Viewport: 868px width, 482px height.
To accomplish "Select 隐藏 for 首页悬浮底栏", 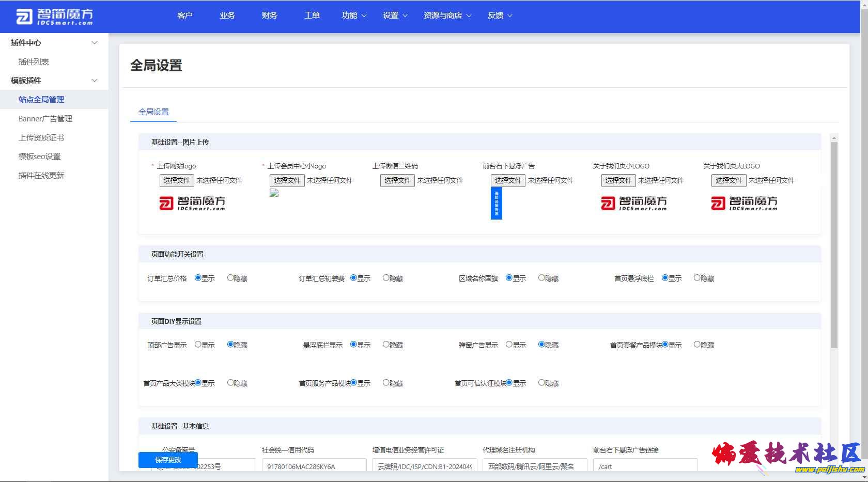I will coord(697,278).
